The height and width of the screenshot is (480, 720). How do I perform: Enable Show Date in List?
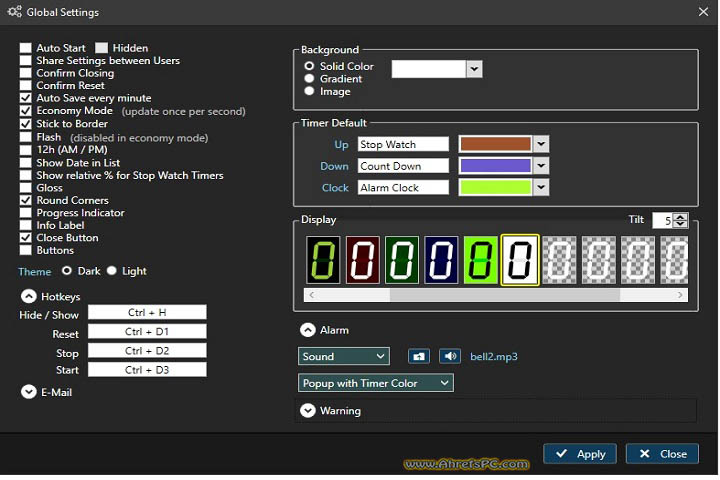coord(26,163)
